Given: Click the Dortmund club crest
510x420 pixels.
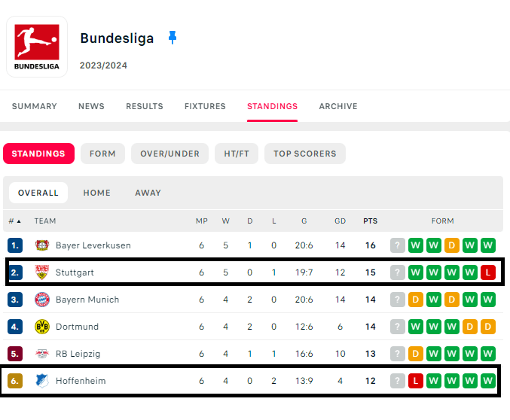Looking at the screenshot, I should point(41,327).
